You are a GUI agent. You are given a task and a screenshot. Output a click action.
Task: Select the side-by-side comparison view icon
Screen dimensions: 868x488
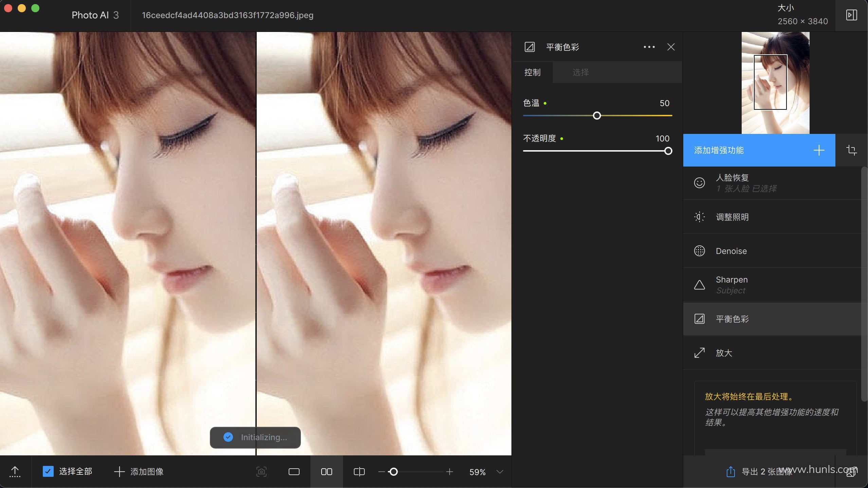coord(326,472)
